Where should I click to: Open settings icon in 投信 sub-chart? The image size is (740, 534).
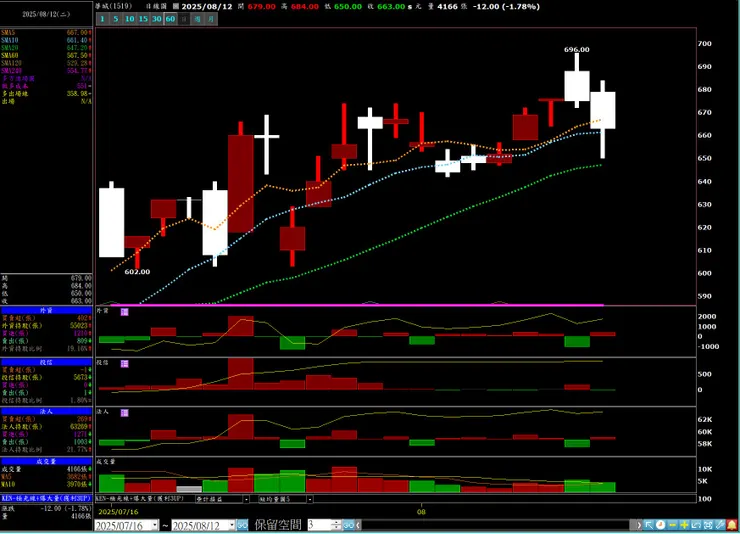click(125, 364)
